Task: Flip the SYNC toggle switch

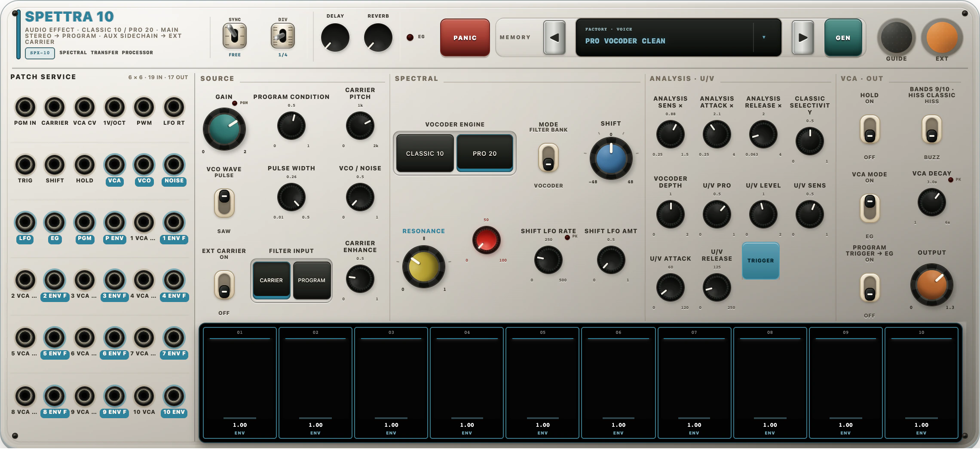Action: coord(235,36)
